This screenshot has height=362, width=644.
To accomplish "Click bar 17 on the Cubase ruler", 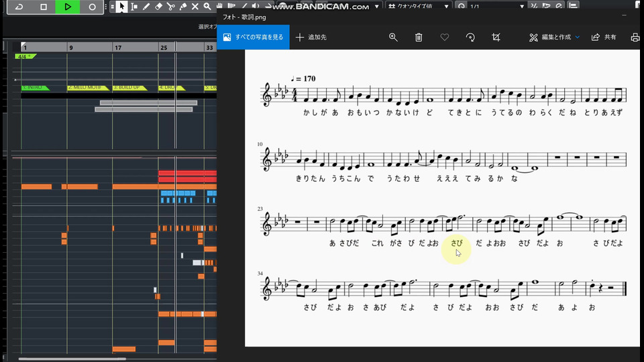I will [118, 48].
